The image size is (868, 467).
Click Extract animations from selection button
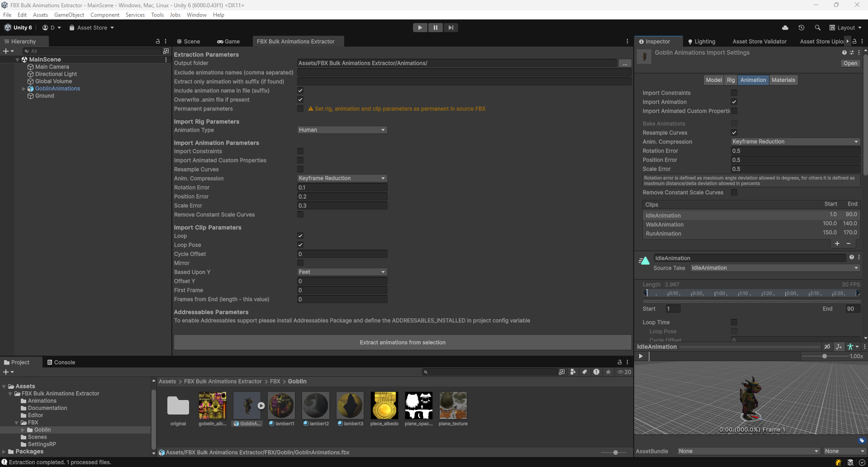(403, 343)
